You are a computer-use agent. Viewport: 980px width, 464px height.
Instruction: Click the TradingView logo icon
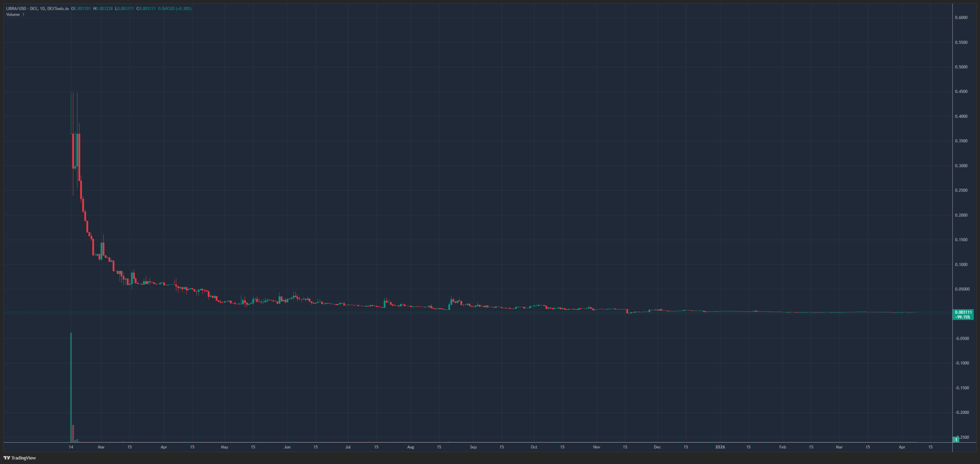[7, 457]
